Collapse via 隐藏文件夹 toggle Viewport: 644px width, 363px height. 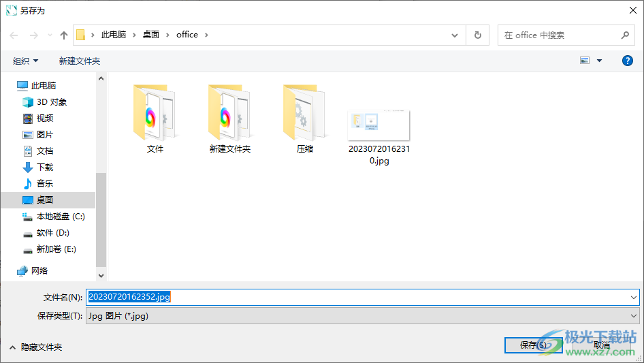pos(35,347)
